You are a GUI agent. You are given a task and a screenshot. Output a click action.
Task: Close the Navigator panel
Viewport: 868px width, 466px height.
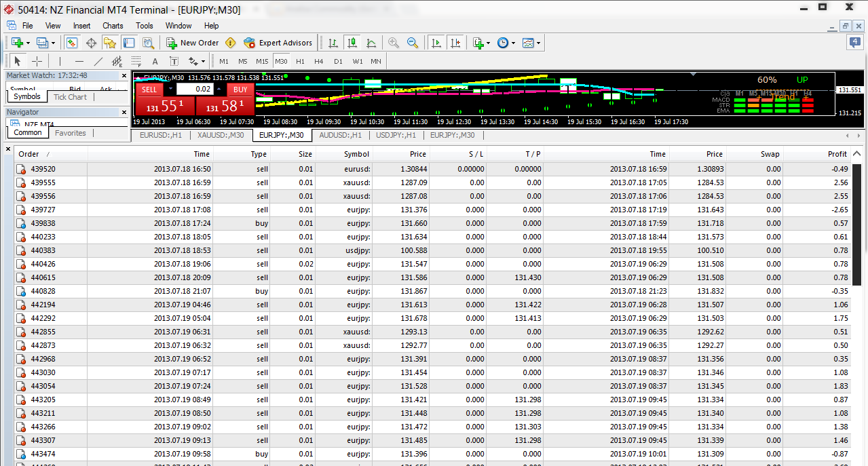(124, 112)
